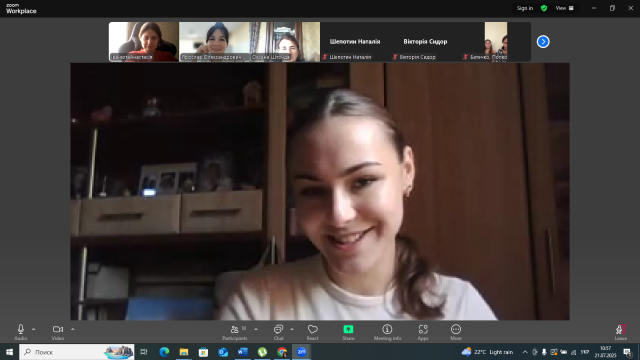Open the Windows Start menu
The image size is (640, 360).
pyautogui.click(x=9, y=352)
